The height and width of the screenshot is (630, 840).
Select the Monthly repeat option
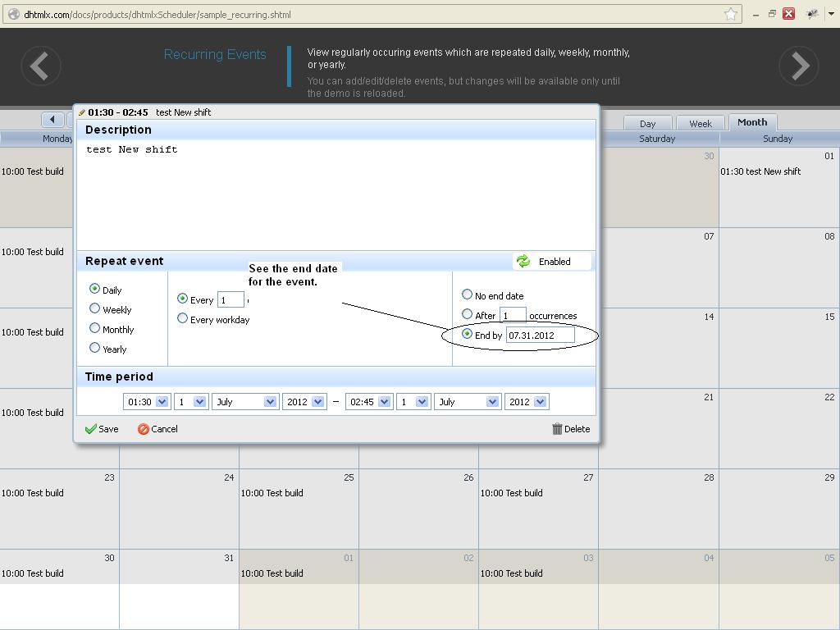click(x=95, y=329)
